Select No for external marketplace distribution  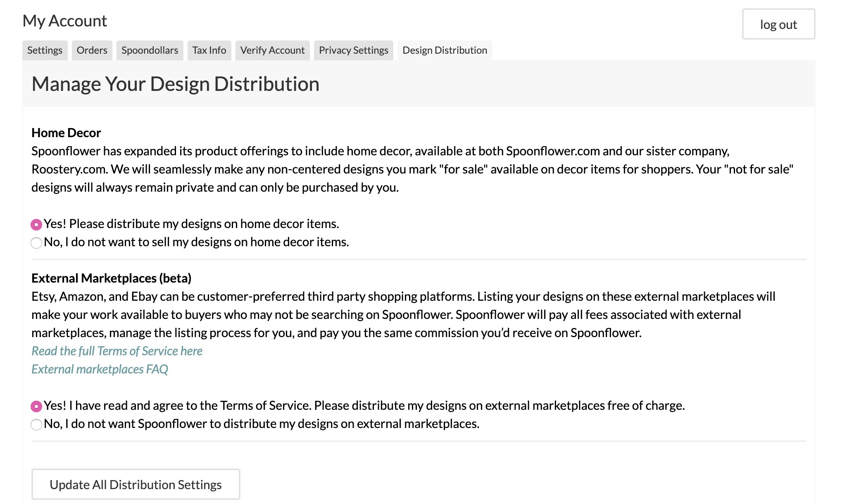(x=36, y=425)
